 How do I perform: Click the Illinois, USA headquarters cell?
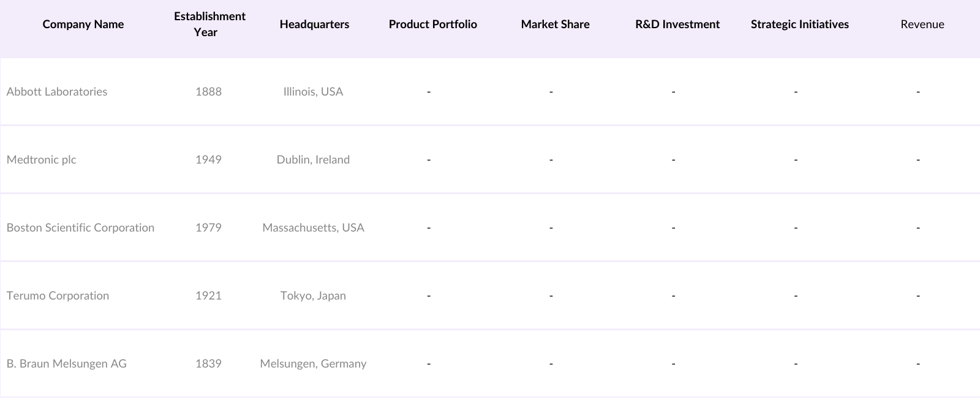point(313,92)
